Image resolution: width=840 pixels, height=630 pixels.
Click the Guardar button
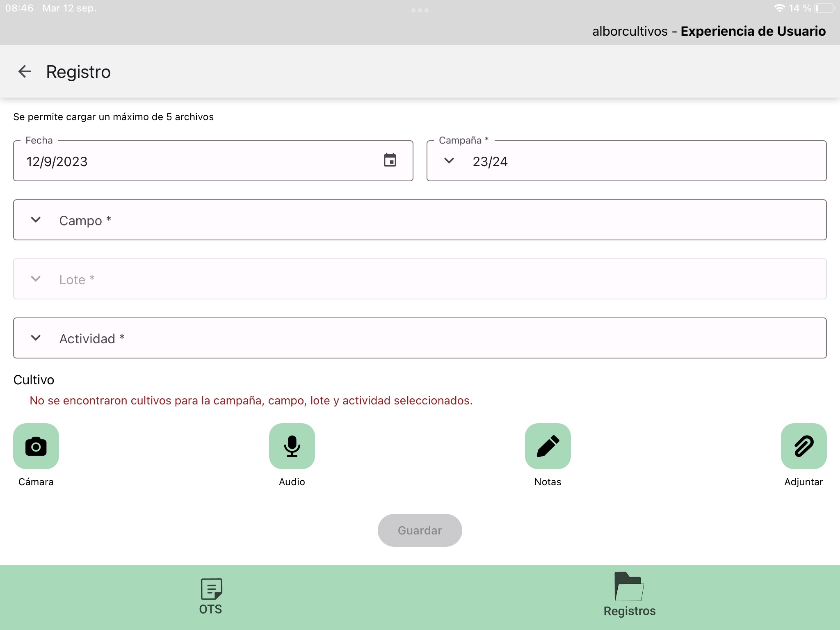[x=420, y=530]
